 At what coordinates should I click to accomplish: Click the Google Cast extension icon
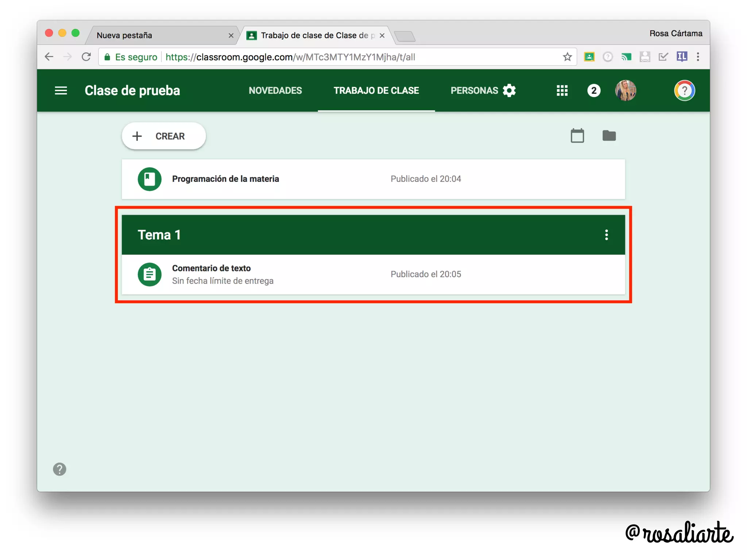coord(626,57)
